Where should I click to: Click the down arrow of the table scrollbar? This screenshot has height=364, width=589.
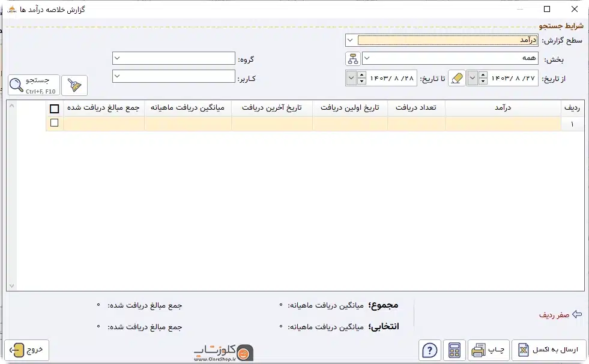11,286
